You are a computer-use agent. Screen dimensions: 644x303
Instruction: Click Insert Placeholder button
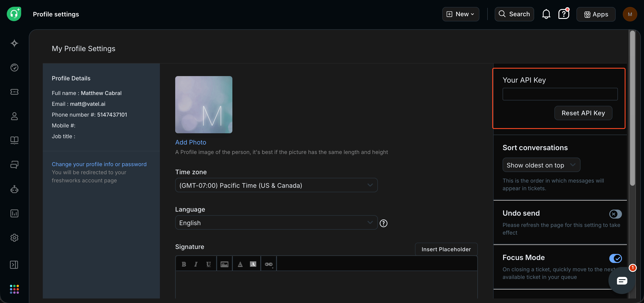[446, 249]
